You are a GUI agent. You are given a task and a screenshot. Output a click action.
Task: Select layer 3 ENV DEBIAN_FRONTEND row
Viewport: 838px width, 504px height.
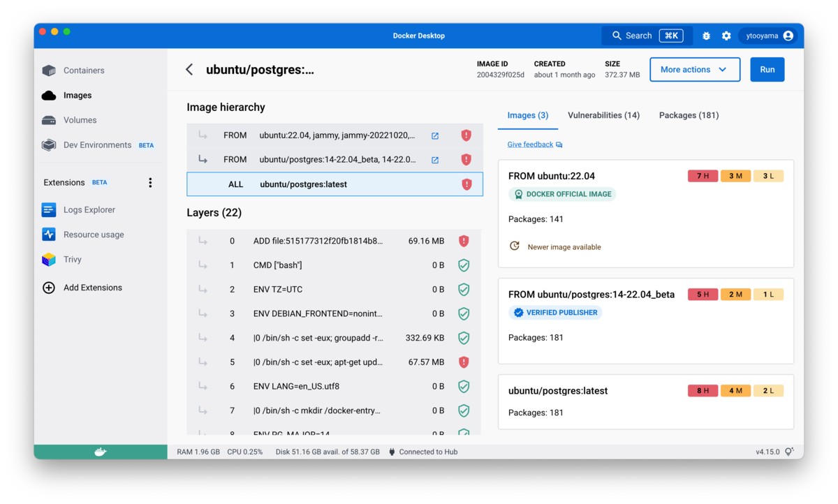tap(335, 314)
